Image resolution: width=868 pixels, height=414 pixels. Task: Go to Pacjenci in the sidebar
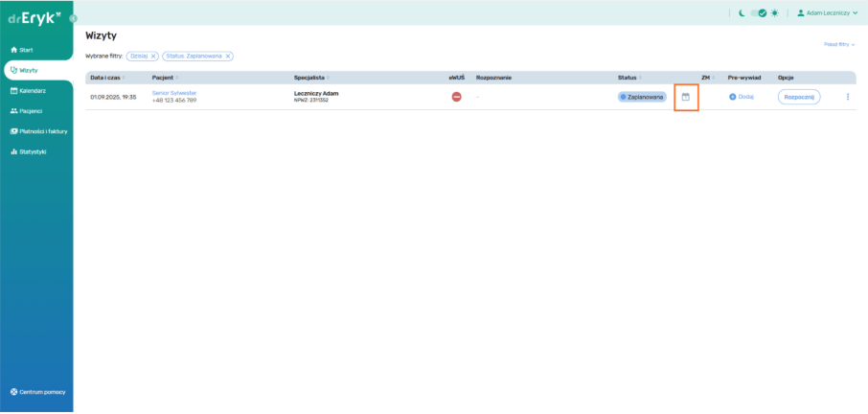[28, 111]
